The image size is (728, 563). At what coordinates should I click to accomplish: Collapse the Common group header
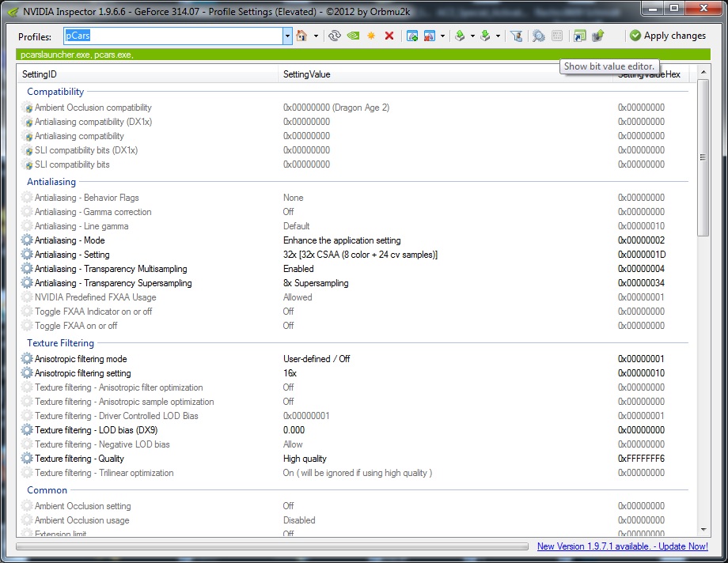47,490
